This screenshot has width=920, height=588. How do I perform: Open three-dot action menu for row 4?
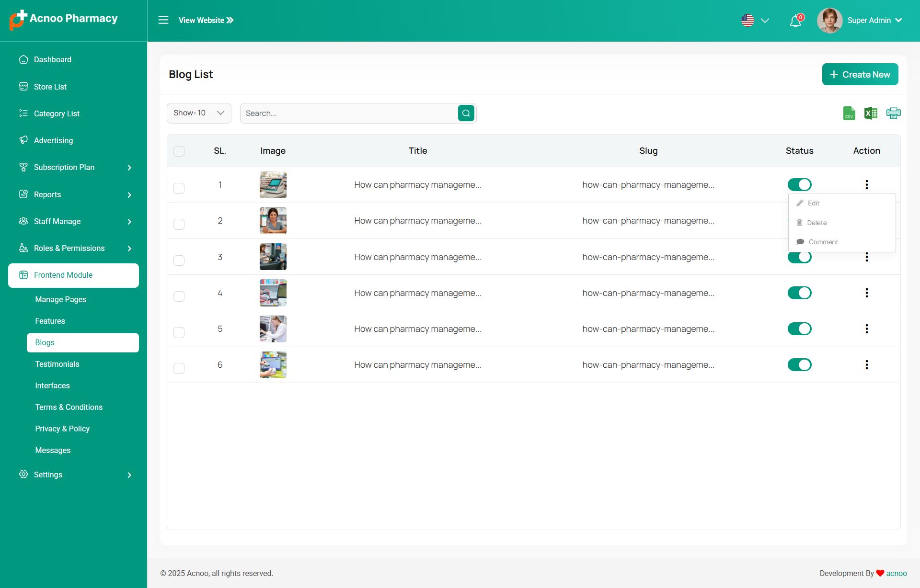tap(866, 293)
